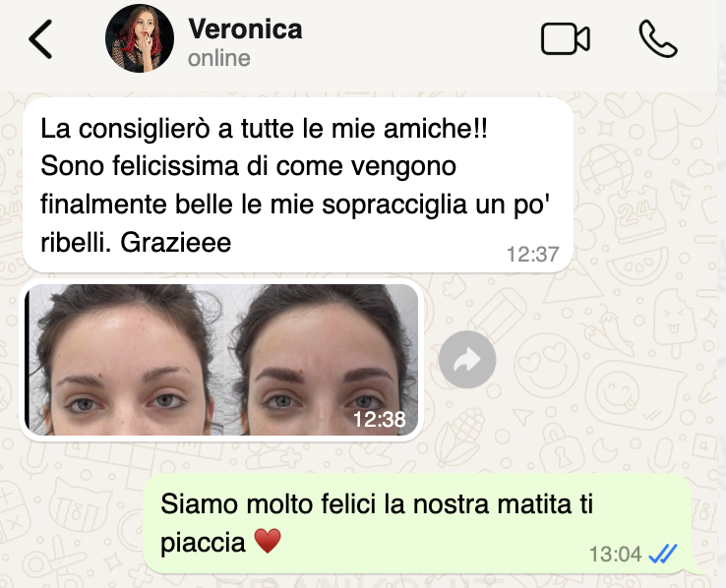
Task: Click the online status text
Action: click(219, 59)
